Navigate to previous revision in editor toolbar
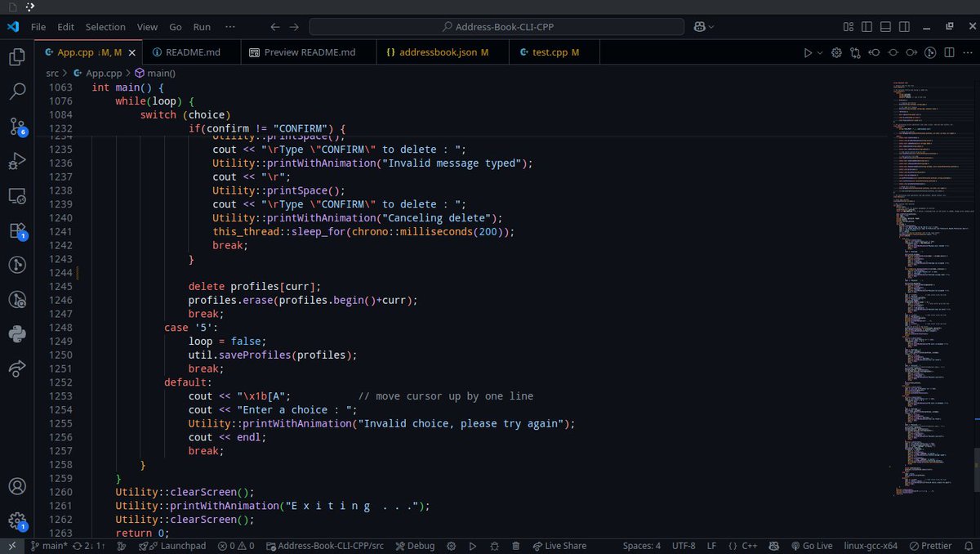The height and width of the screenshot is (554, 980). point(874,52)
